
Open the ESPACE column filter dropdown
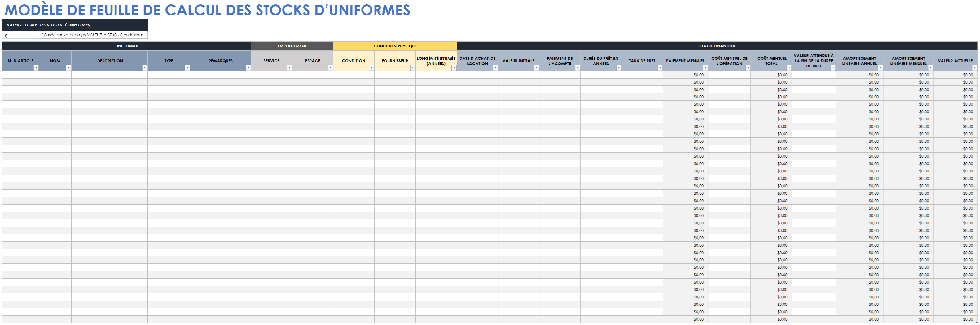(330, 68)
